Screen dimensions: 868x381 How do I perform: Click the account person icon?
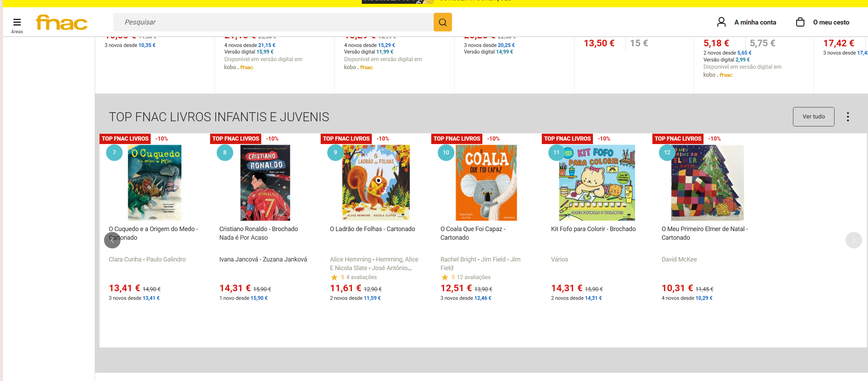tap(721, 22)
